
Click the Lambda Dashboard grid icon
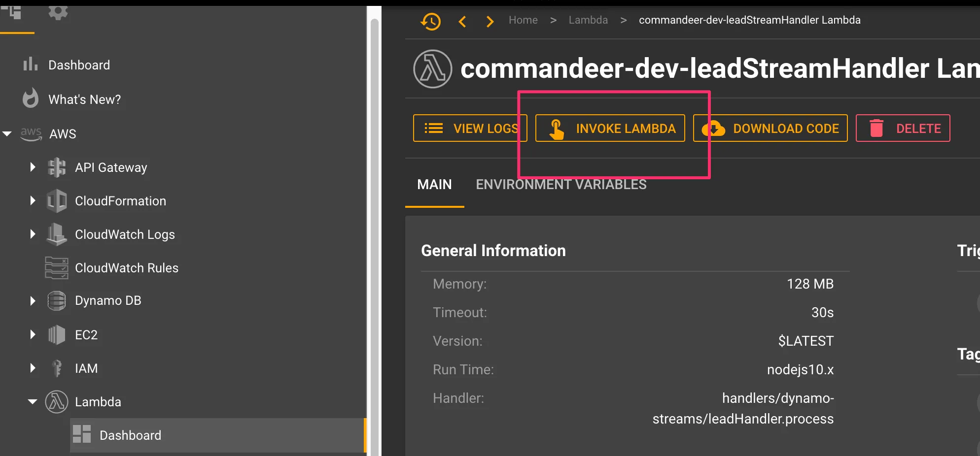pyautogui.click(x=82, y=434)
